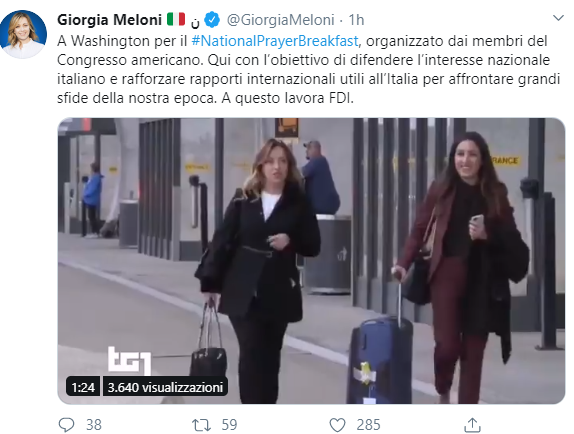Click the 1:24 video duration badge
574x434 pixels.
coord(83,387)
